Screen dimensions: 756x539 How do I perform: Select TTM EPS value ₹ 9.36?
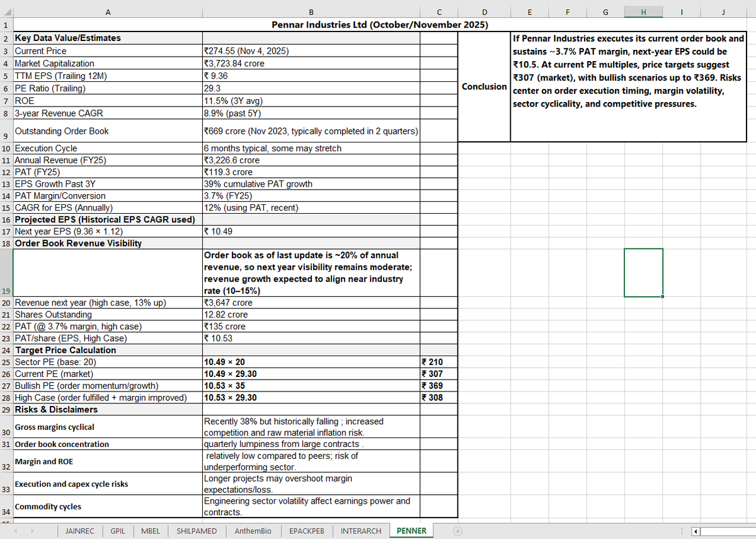coord(311,76)
